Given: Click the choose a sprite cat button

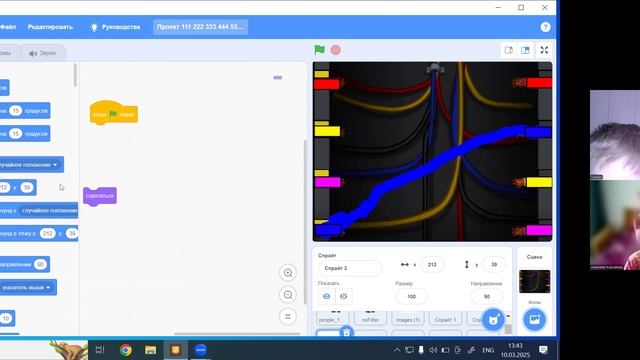Looking at the screenshot, I should (x=493, y=319).
